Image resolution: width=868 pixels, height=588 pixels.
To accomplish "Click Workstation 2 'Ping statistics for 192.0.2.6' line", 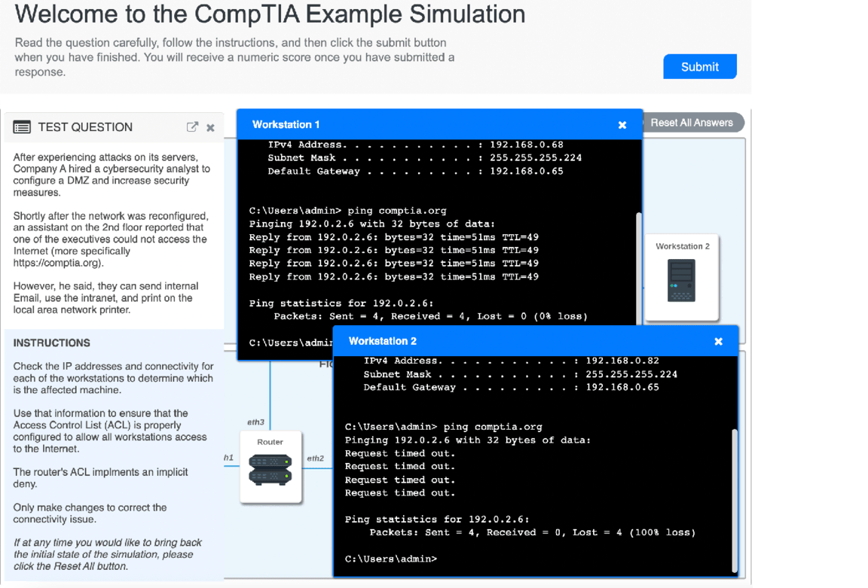I will tap(437, 519).
